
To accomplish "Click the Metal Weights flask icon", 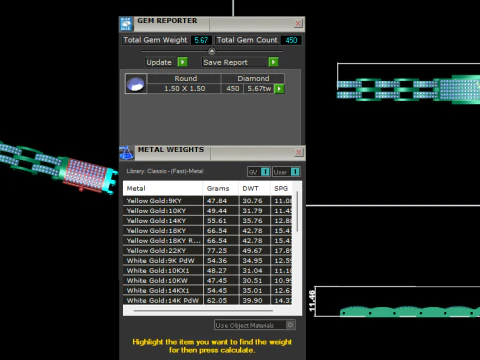I will pos(126,153).
